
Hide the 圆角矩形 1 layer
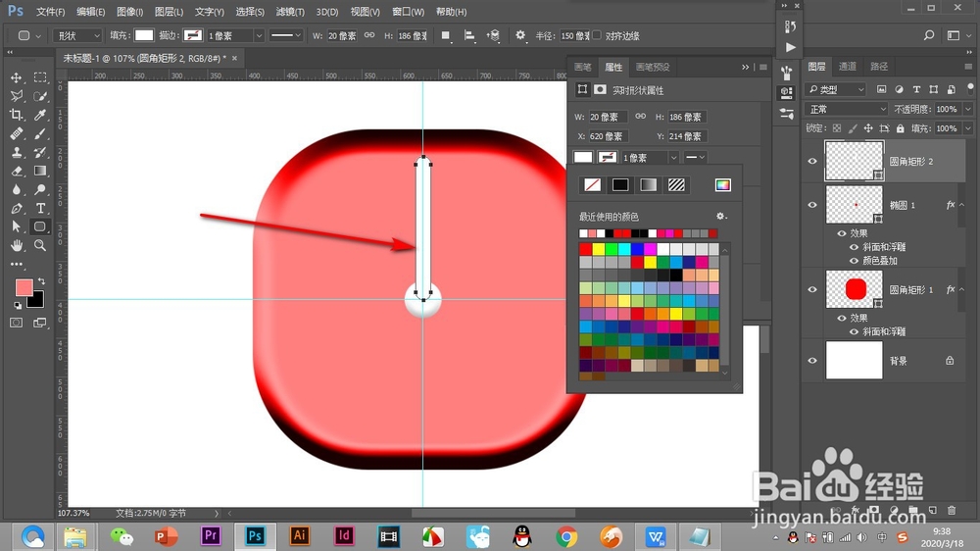[x=812, y=289]
